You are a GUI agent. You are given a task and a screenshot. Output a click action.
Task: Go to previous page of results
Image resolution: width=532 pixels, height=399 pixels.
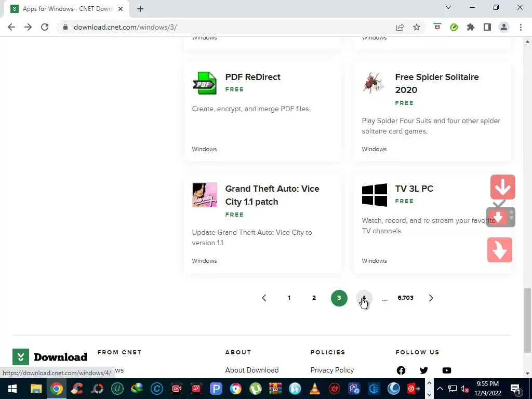264,298
